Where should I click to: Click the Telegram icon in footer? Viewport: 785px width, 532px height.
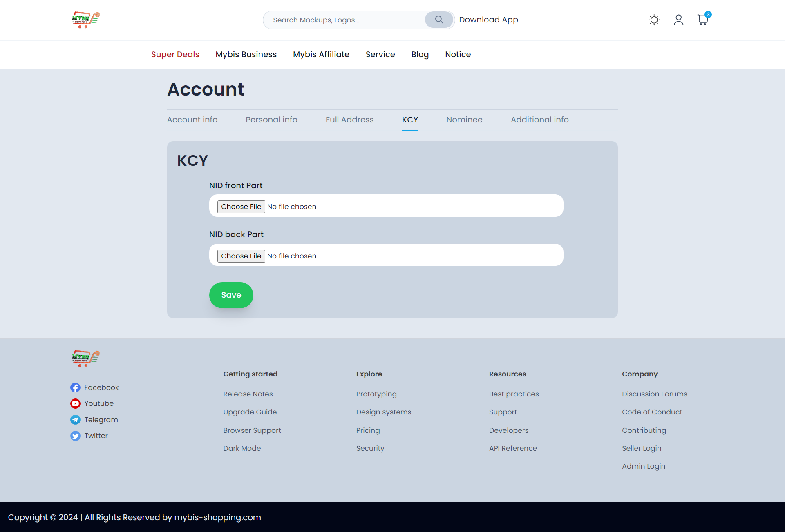(x=75, y=420)
